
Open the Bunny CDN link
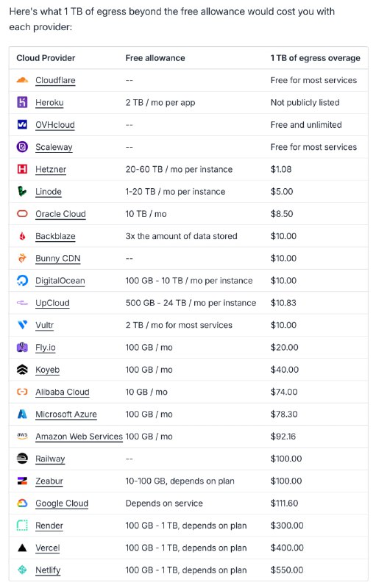[58, 259]
